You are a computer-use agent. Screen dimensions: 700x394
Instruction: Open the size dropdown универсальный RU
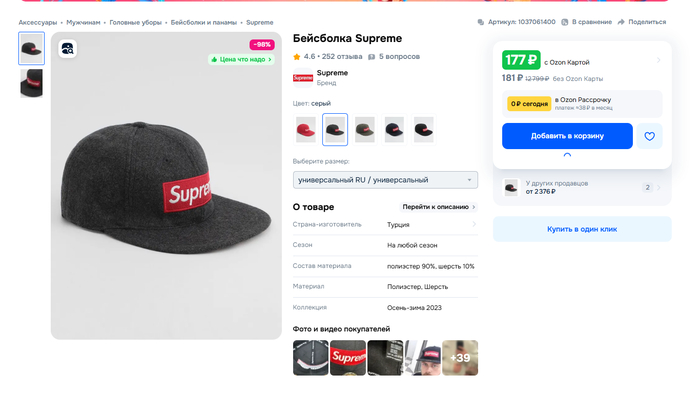[385, 180]
